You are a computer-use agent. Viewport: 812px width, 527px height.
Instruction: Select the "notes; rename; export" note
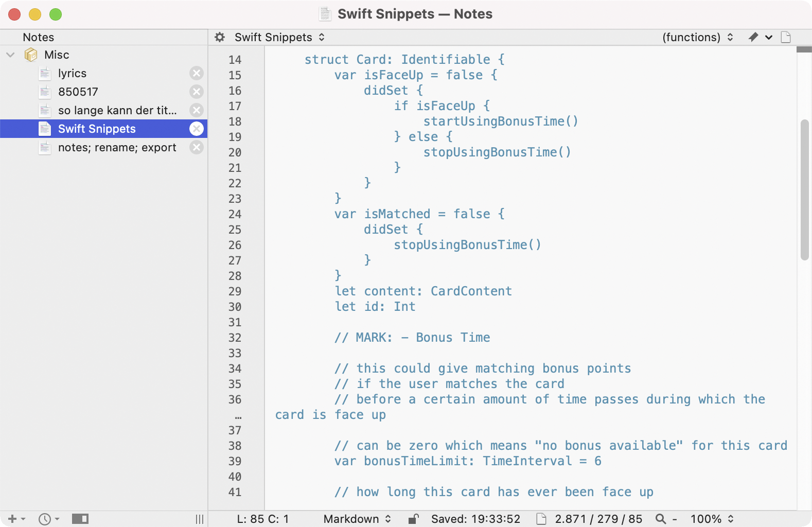pyautogui.click(x=117, y=147)
